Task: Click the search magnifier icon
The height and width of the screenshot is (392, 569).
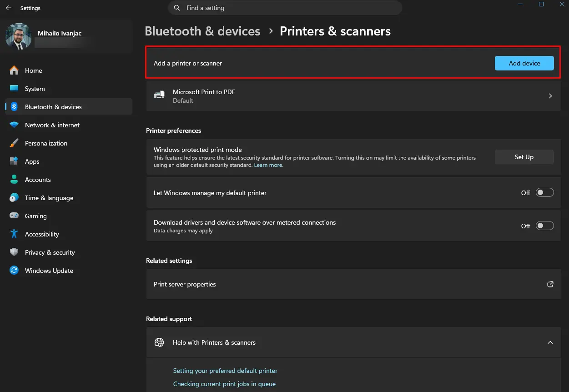Action: [x=176, y=8]
